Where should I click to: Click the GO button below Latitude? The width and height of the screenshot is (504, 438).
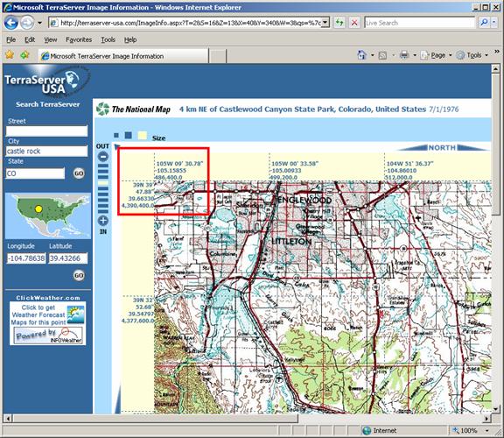pyautogui.click(x=79, y=275)
